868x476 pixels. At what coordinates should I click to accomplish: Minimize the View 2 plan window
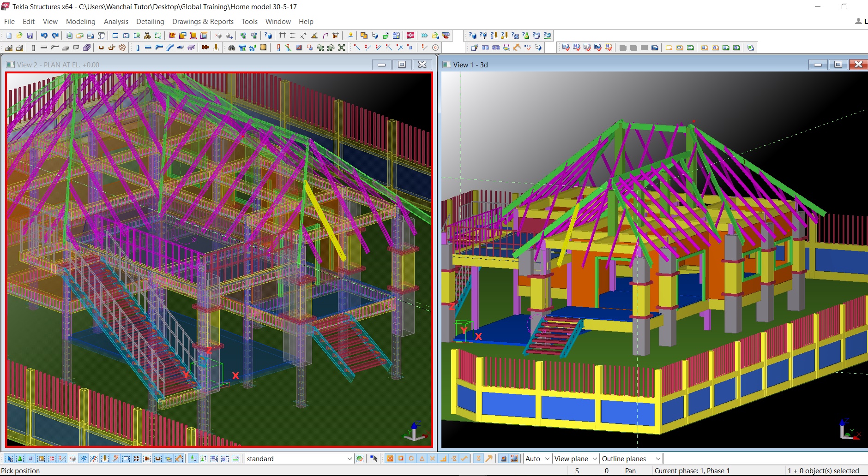click(381, 65)
